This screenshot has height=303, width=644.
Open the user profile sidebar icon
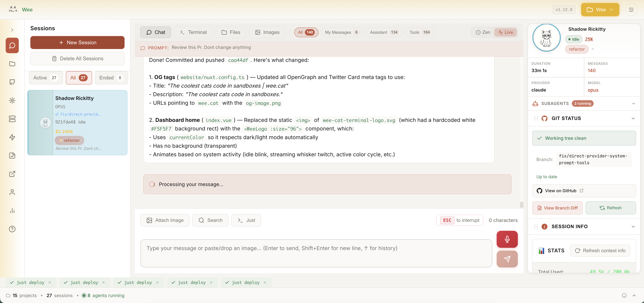pos(12,192)
